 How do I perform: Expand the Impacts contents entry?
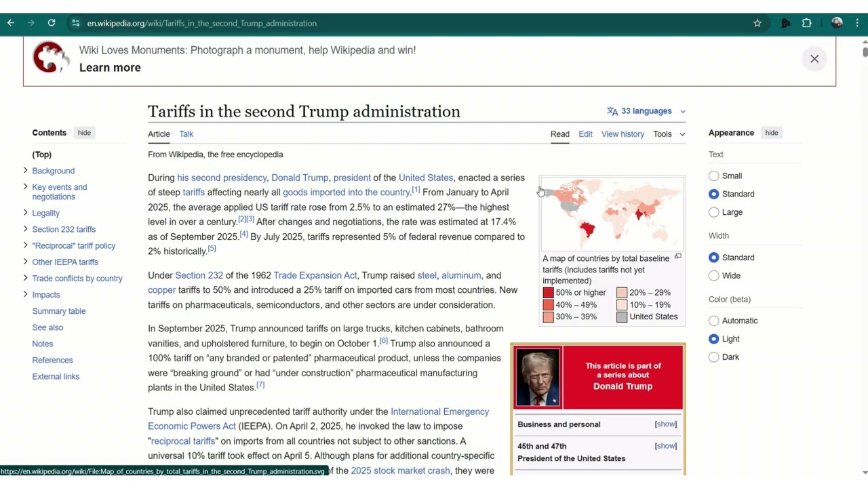25,293
